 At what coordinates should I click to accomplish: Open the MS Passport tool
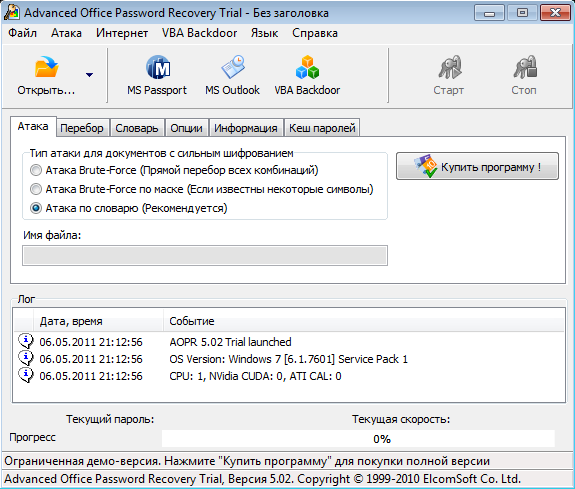tap(158, 67)
